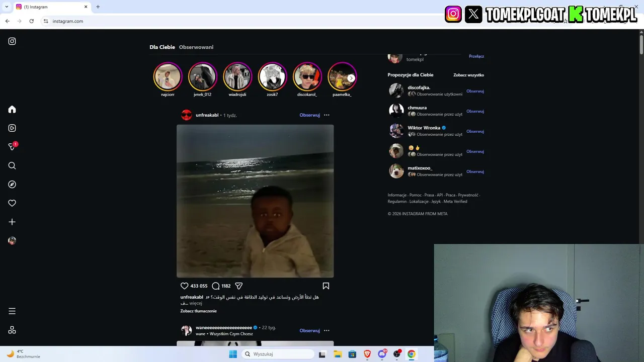Open the Windows Start menu

233,354
